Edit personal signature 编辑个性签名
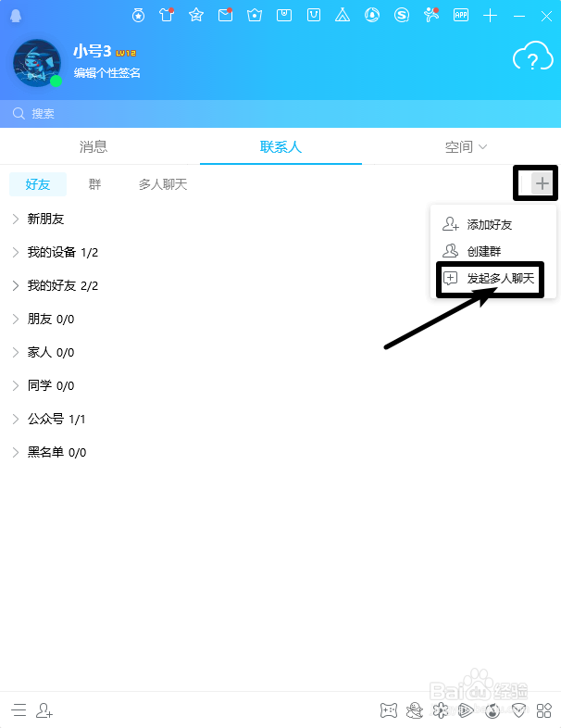The height and width of the screenshot is (728, 561). 107,73
